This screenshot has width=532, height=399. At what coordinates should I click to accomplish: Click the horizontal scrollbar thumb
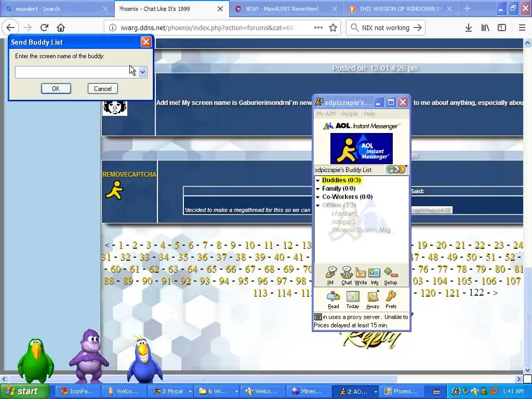point(203,379)
